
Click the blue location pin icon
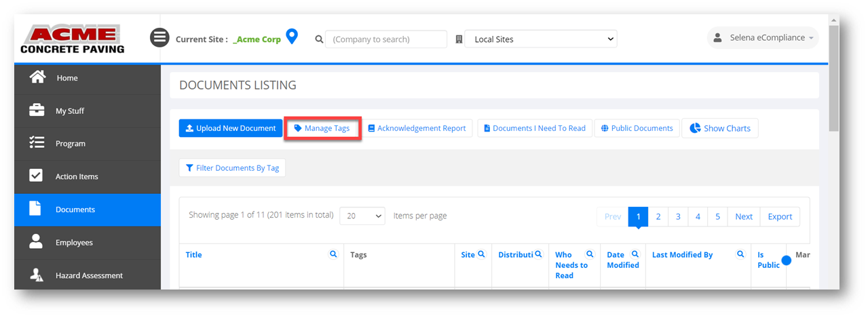[x=292, y=37]
